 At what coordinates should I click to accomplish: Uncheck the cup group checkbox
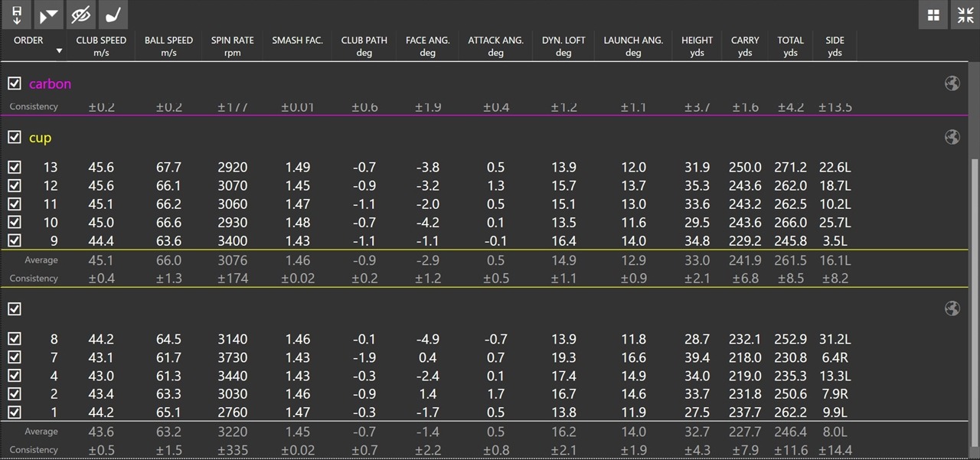pyautogui.click(x=15, y=138)
